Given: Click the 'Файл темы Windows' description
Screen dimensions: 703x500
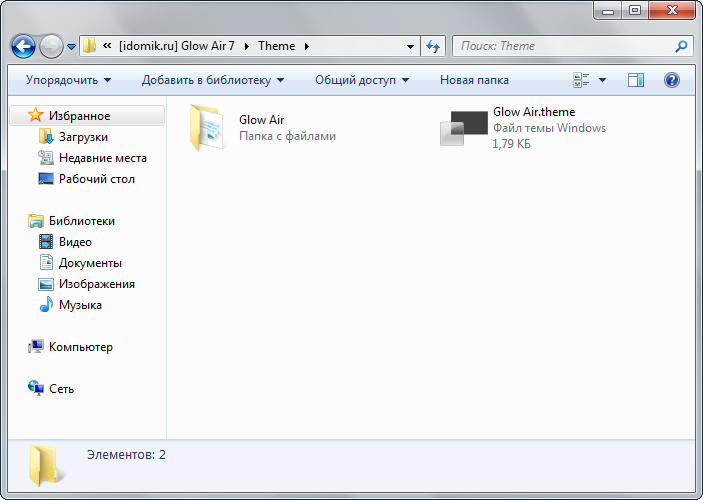Looking at the screenshot, I should point(549,128).
